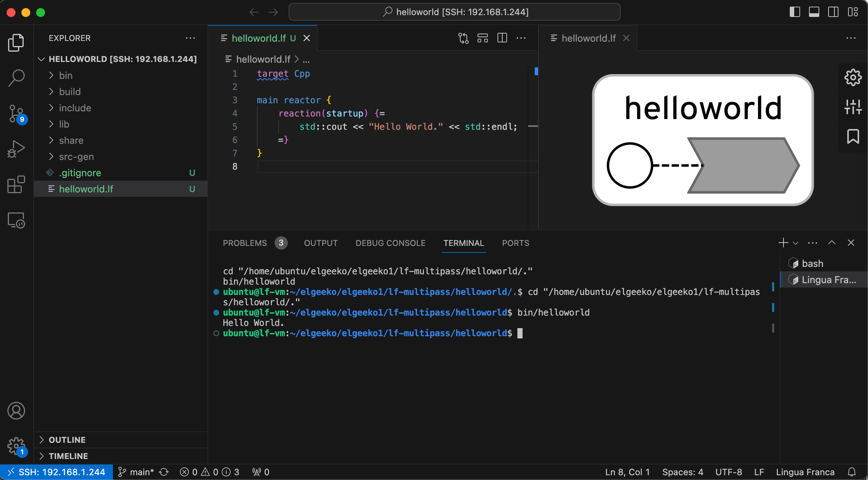Toggle the secondary side bar
868x480 pixels.
[833, 12]
